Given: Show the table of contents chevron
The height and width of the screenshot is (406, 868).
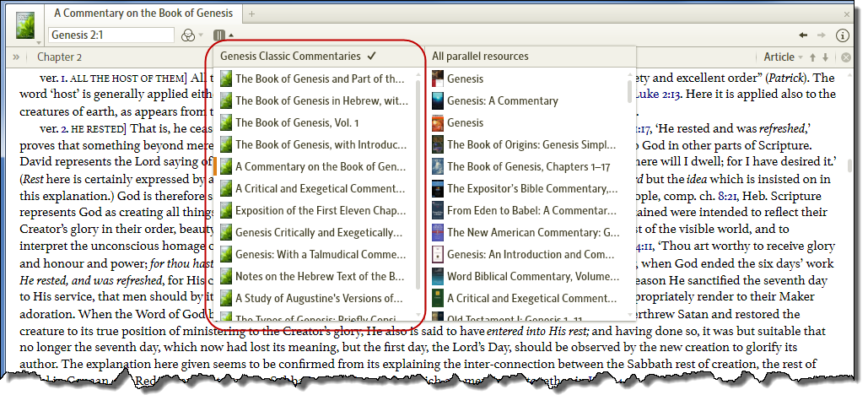Looking at the screenshot, I should (16, 57).
